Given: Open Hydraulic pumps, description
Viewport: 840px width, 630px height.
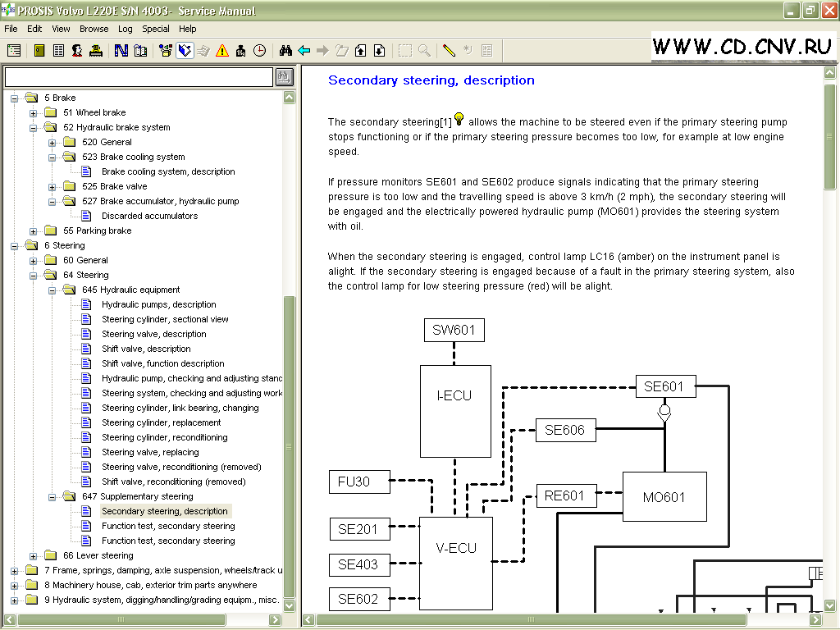Looking at the screenshot, I should (x=159, y=304).
